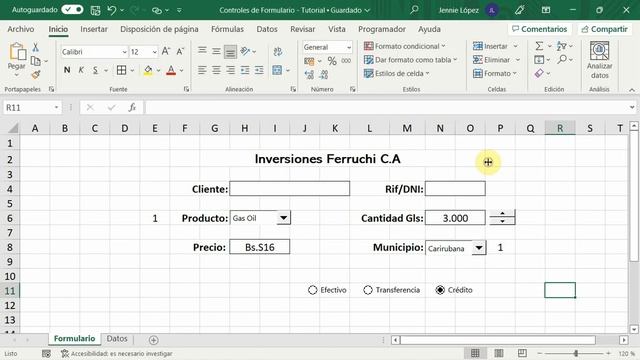The image size is (640, 360).
Task: Click the merge and center icon
Action: tap(277, 70)
